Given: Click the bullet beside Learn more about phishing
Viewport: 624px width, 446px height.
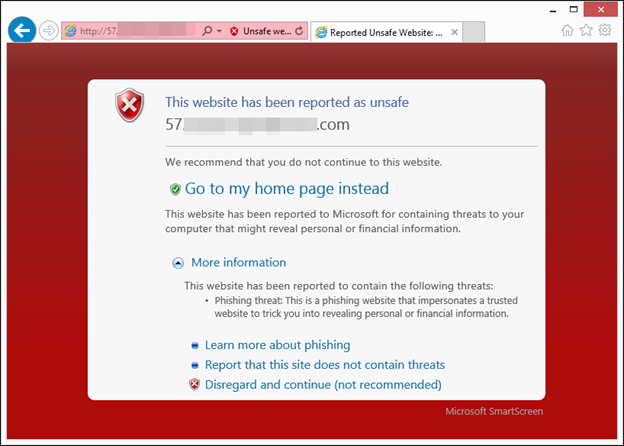Looking at the screenshot, I should click(x=195, y=345).
